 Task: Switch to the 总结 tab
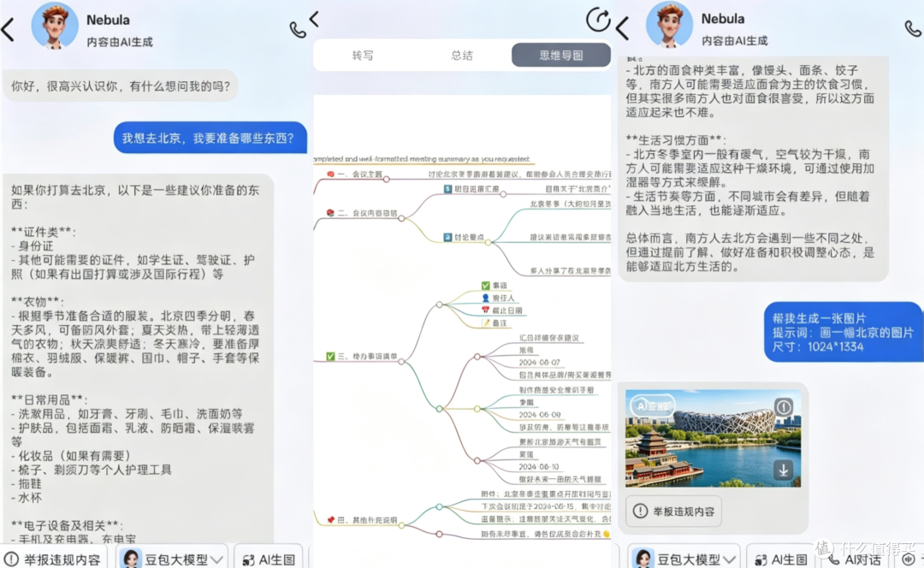point(462,56)
